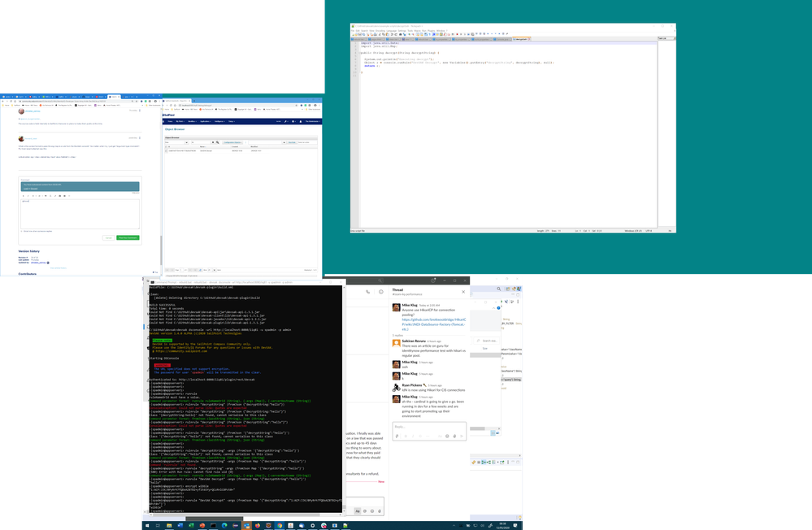The image size is (812, 530).
Task: Open the HikariCP GitHub link in the Slack thread
Action: [432, 323]
